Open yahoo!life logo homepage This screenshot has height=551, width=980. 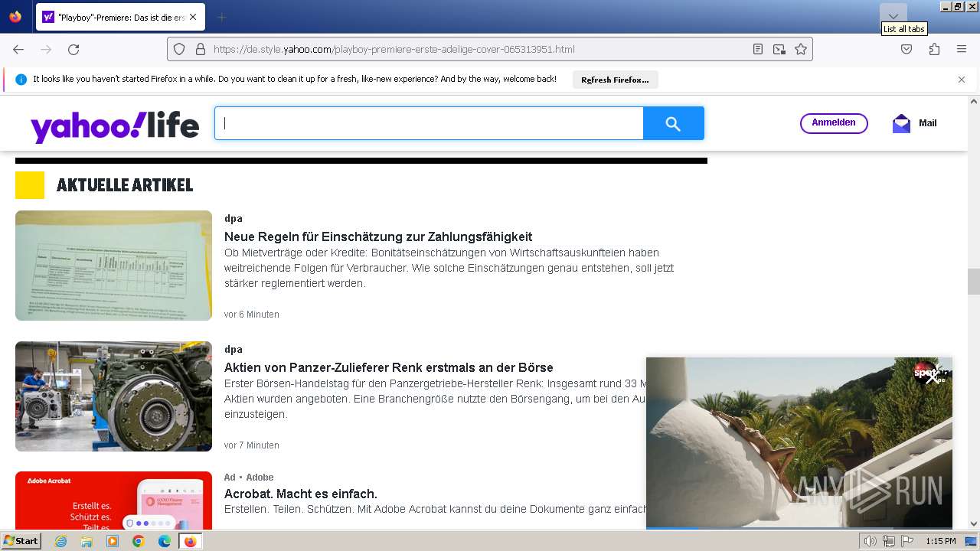115,126
